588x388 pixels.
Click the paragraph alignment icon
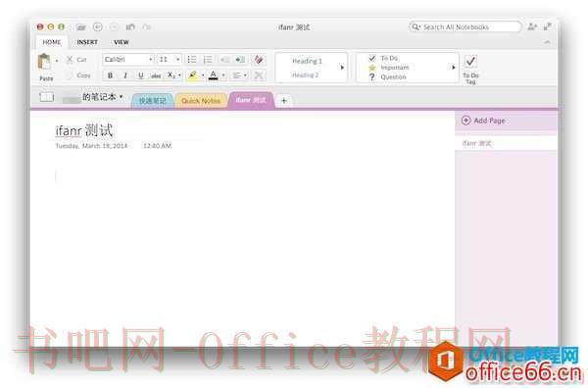click(x=236, y=75)
